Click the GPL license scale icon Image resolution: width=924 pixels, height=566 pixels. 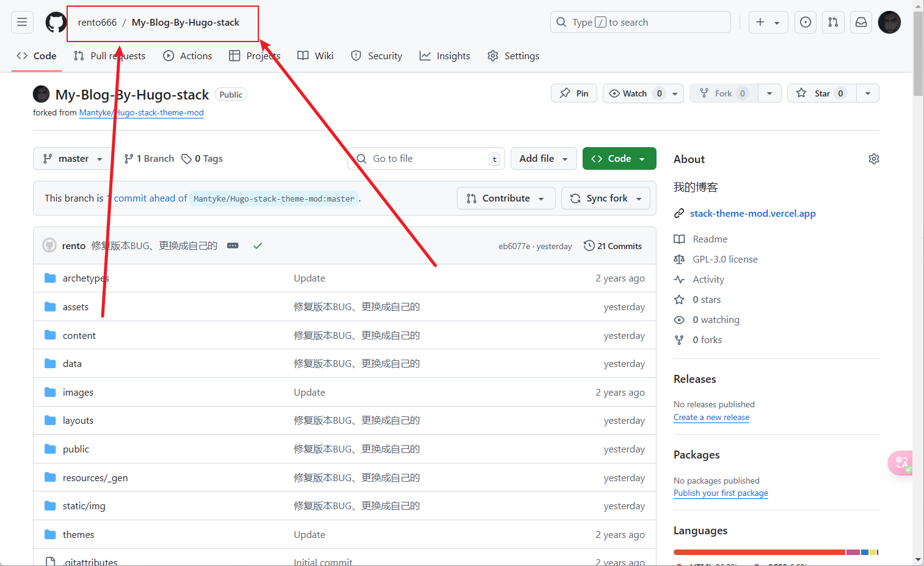tap(679, 259)
